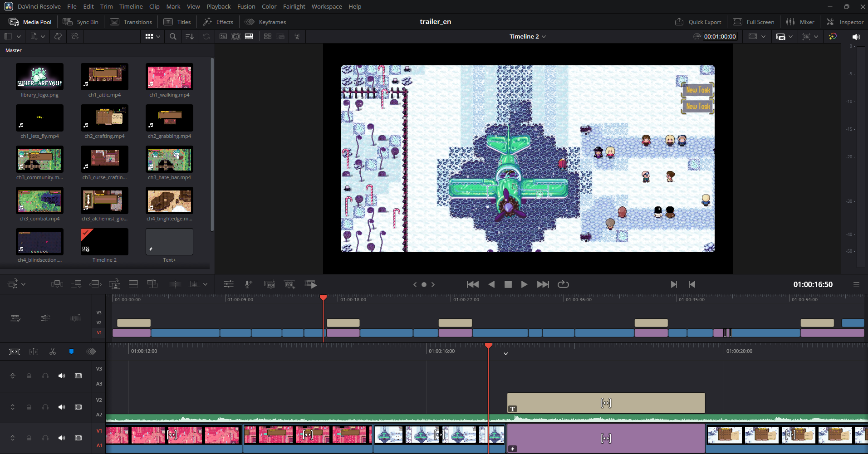Viewport: 868px width, 454px height.
Task: Open the Inspector panel
Action: pyautogui.click(x=845, y=22)
